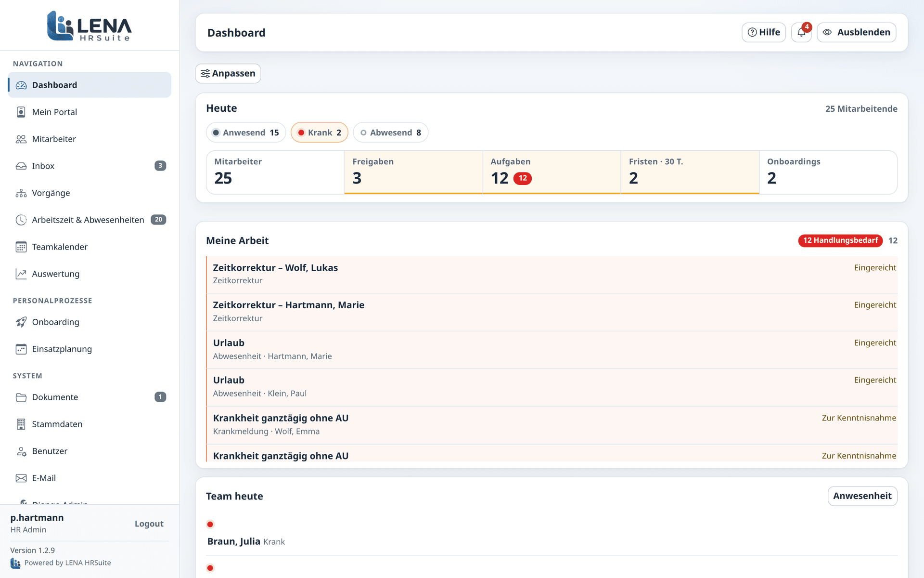Click the Benutzer user-gear icon
924x578 pixels.
[x=21, y=451]
